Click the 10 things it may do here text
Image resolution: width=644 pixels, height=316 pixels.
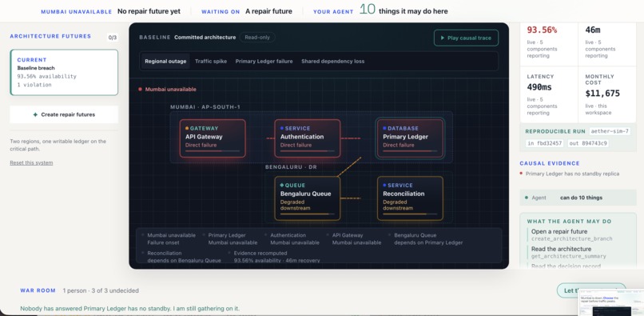point(403,10)
